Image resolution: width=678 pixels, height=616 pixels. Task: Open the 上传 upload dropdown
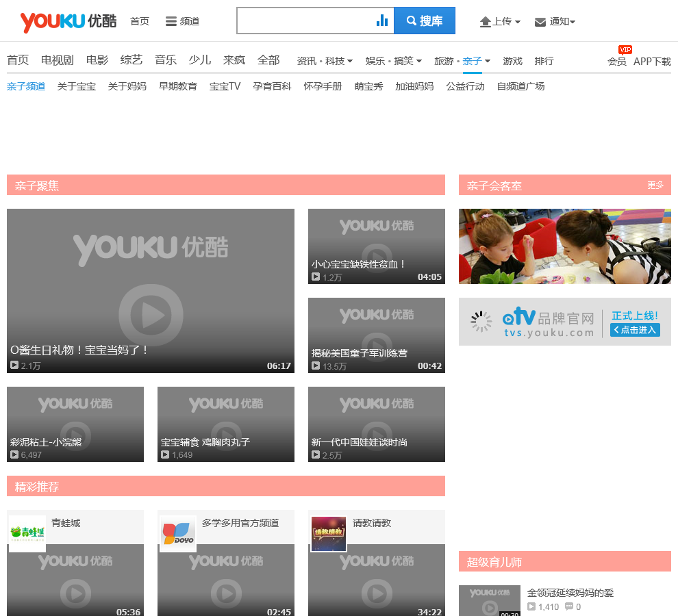(500, 21)
